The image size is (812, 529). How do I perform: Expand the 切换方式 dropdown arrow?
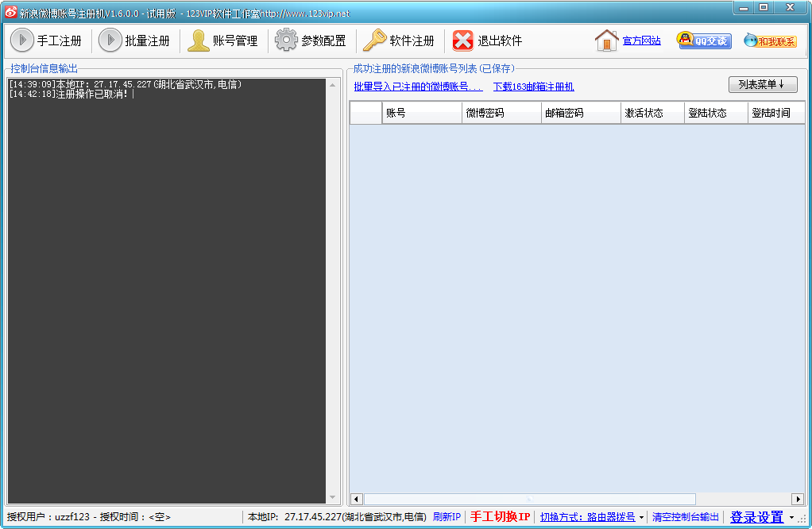pos(642,517)
